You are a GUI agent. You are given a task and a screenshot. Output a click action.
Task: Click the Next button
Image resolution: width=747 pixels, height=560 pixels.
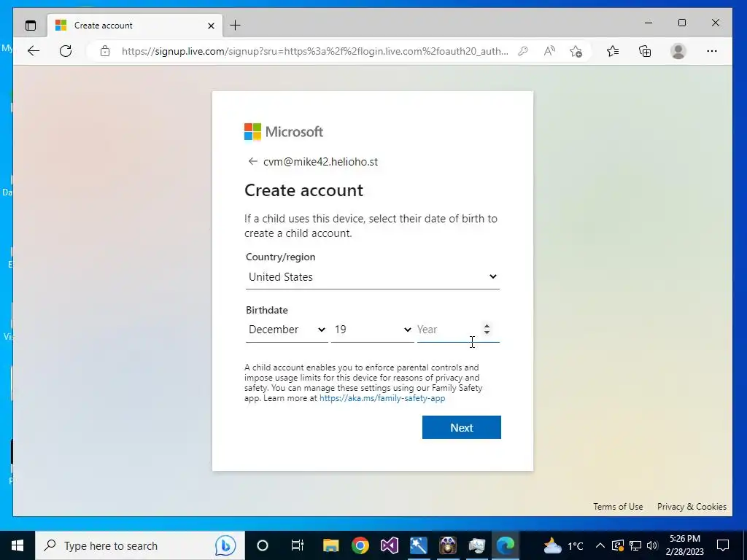coord(461,427)
